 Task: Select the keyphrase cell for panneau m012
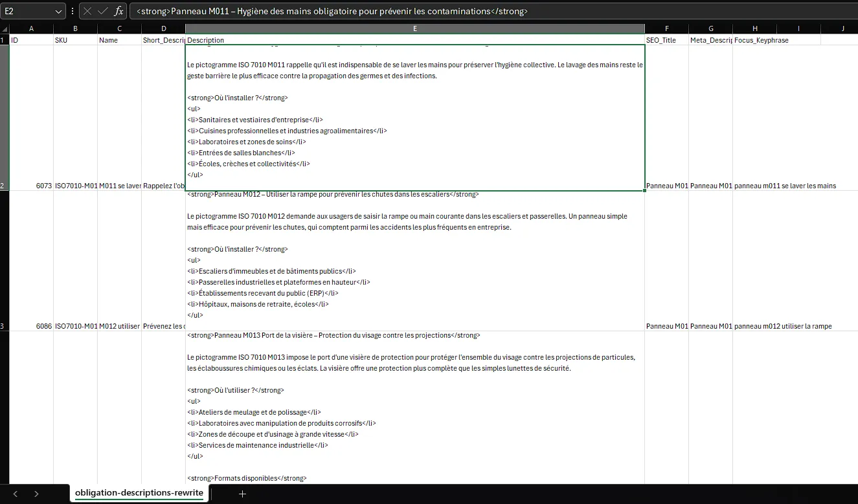754,326
